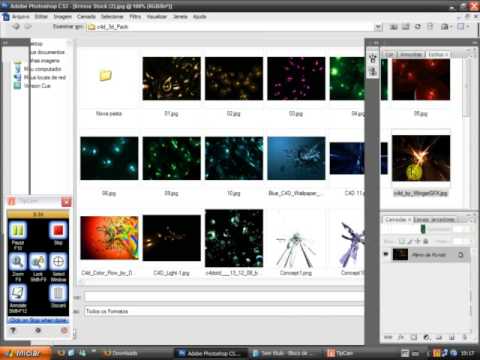
Task: Click the file name input field
Action: coord(224,297)
